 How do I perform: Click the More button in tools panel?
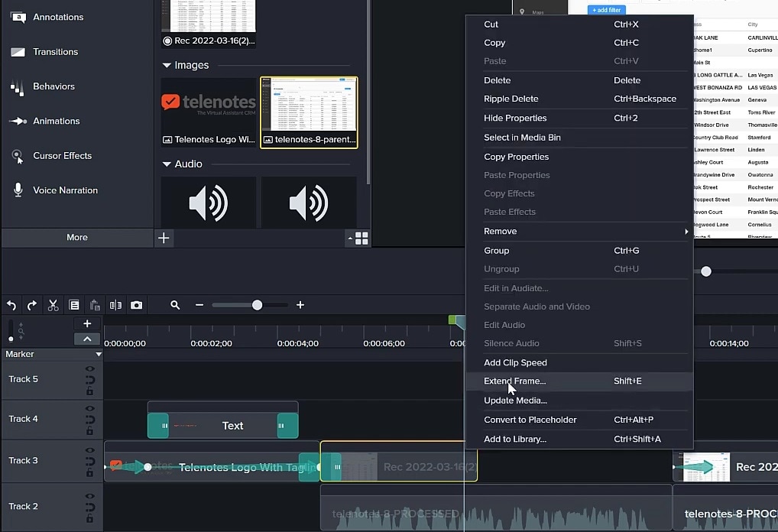pos(77,238)
